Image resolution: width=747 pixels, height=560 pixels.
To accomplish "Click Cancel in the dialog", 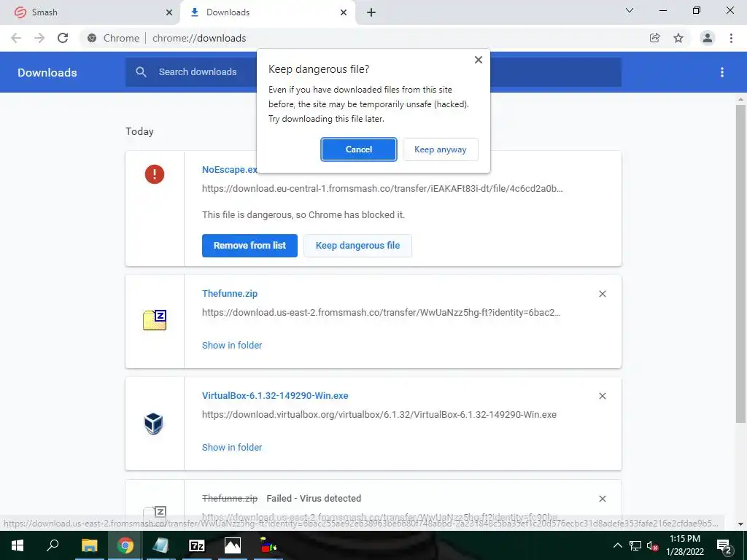I will click(359, 149).
